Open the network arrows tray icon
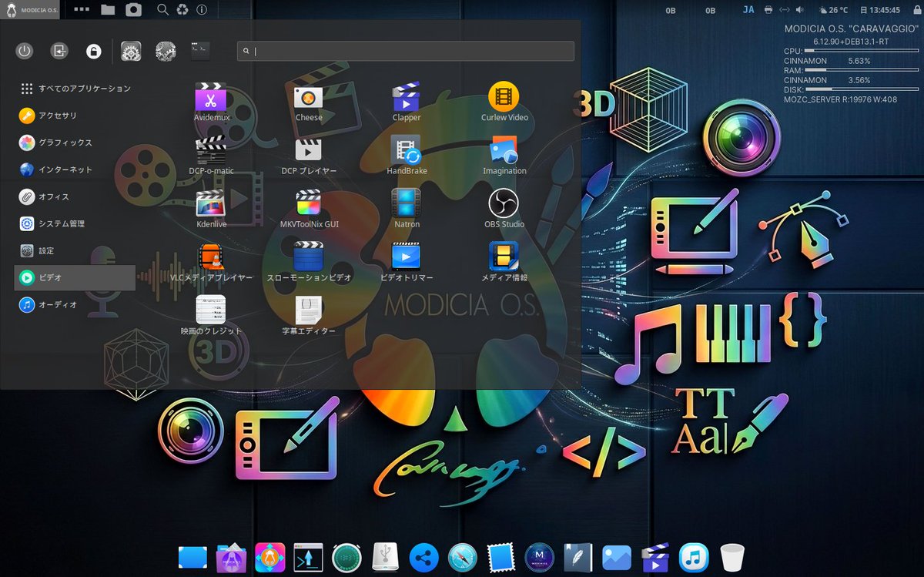 tap(784, 10)
